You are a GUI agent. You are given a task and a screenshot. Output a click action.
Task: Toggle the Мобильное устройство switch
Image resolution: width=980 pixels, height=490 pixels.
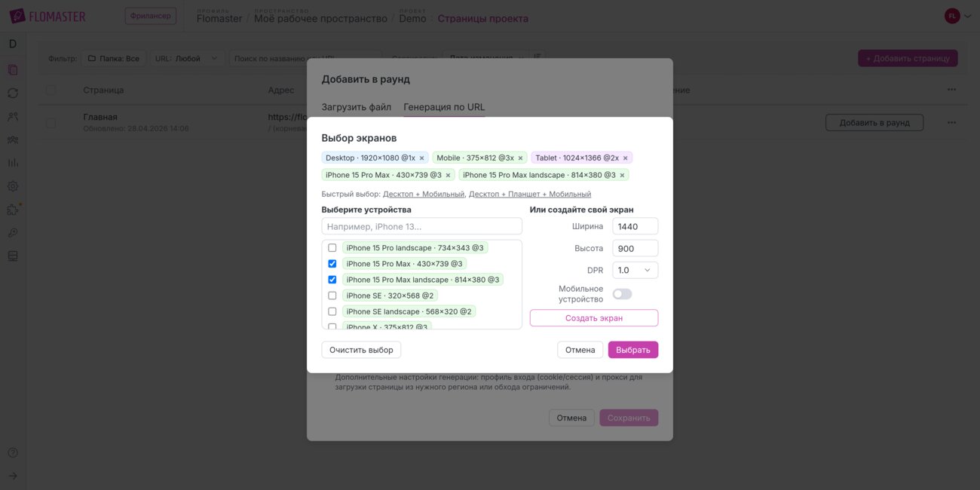point(622,294)
